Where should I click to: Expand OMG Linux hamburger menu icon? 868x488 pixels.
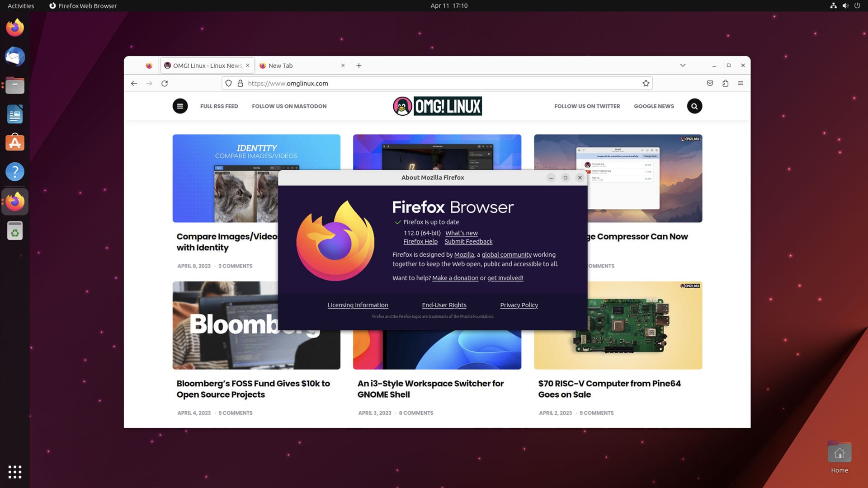pos(179,106)
